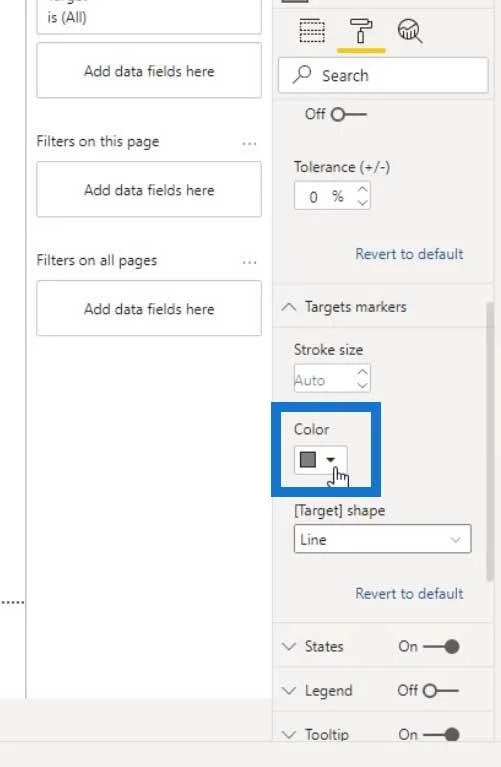Open the Fields tab icon

click(312, 31)
